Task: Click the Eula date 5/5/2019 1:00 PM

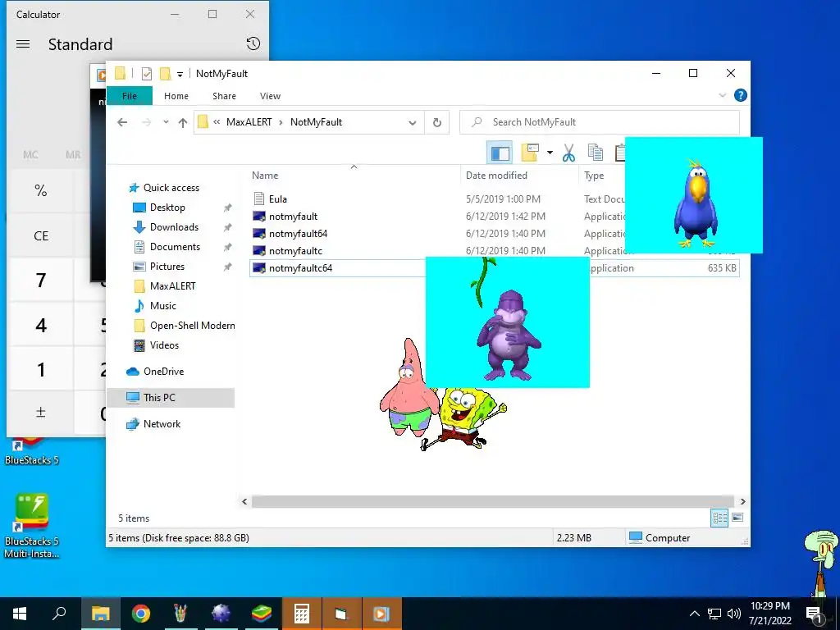Action: [503, 199]
